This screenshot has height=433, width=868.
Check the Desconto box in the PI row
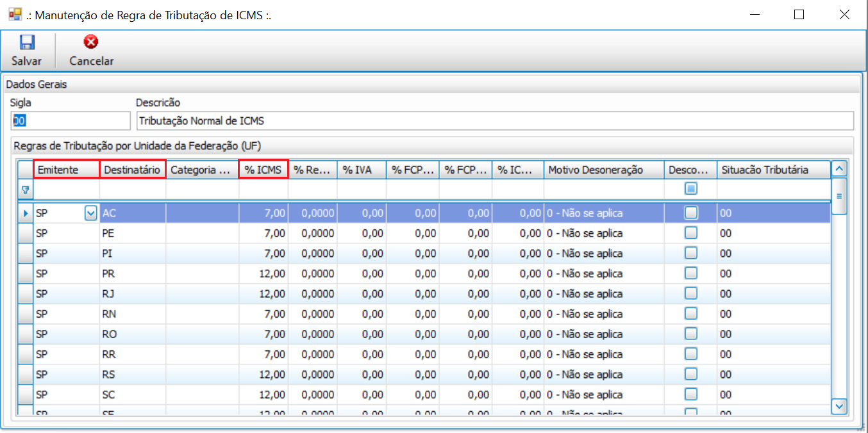pos(691,253)
